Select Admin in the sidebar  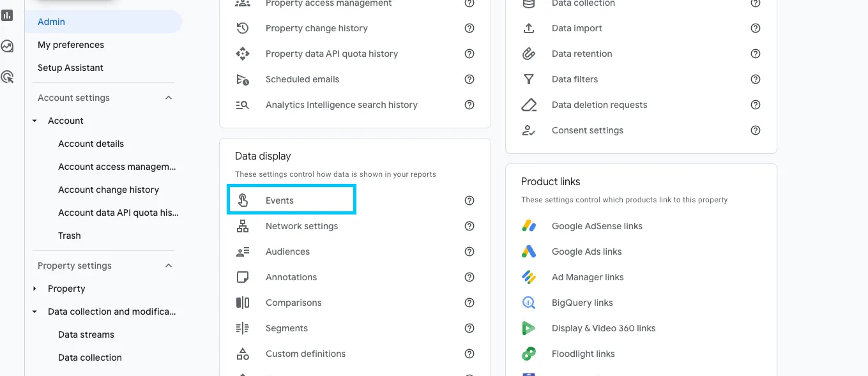103,22
